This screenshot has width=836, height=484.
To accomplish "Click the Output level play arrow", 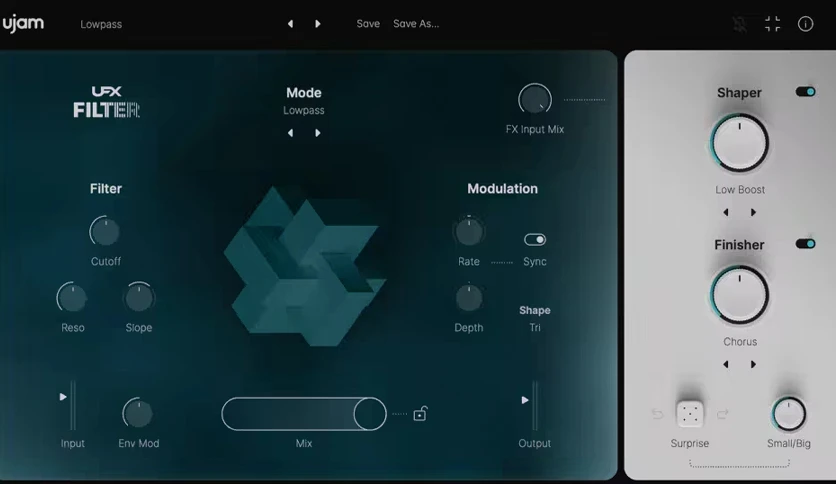I will 525,400.
